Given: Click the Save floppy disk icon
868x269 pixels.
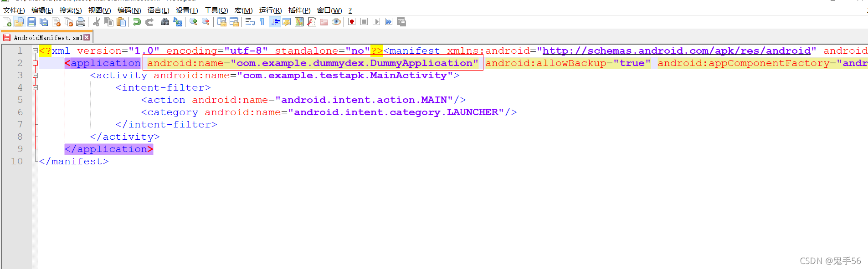Looking at the screenshot, I should 31,22.
